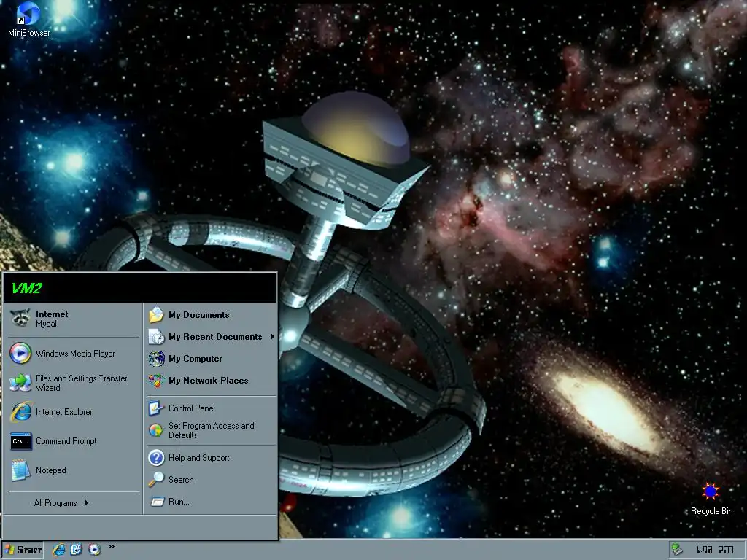
Task: Open Command Prompt from Start menu
Action: pos(74,441)
